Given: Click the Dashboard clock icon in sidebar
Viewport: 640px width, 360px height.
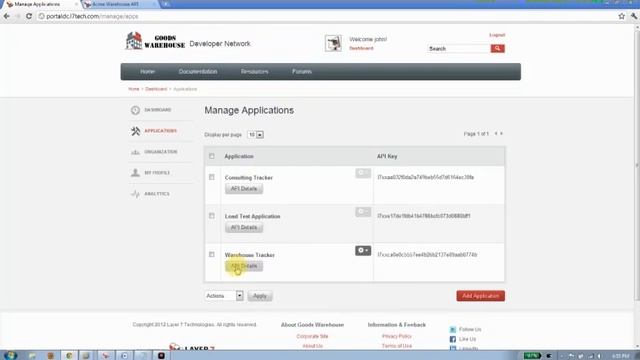Looking at the screenshot, I should point(135,110).
